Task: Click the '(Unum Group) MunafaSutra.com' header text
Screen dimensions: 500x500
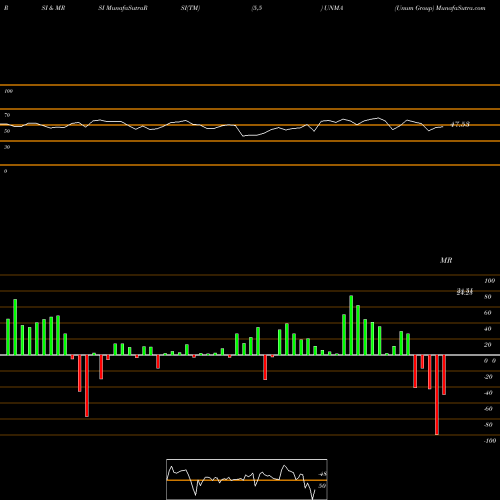Action: (x=440, y=8)
